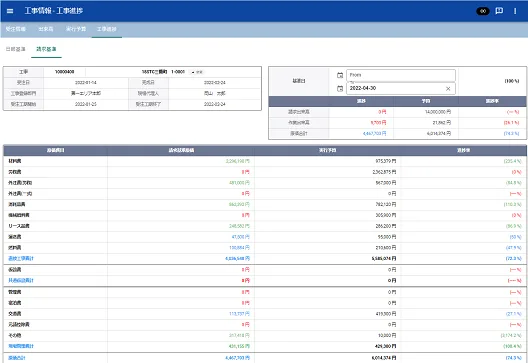Image resolution: width=528 pixels, height=363 pixels.
Task: Expand the small dropdown beside 1-0801
Action: [197, 72]
